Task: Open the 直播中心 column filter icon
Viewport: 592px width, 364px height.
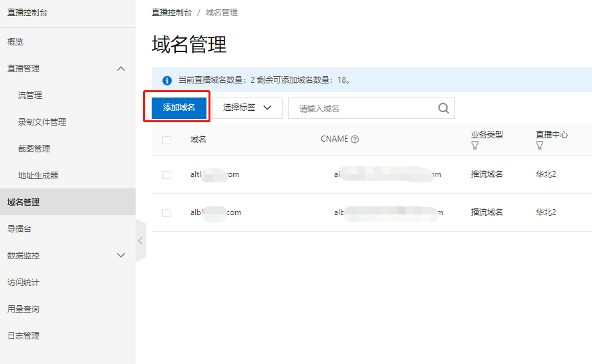Action: click(540, 145)
